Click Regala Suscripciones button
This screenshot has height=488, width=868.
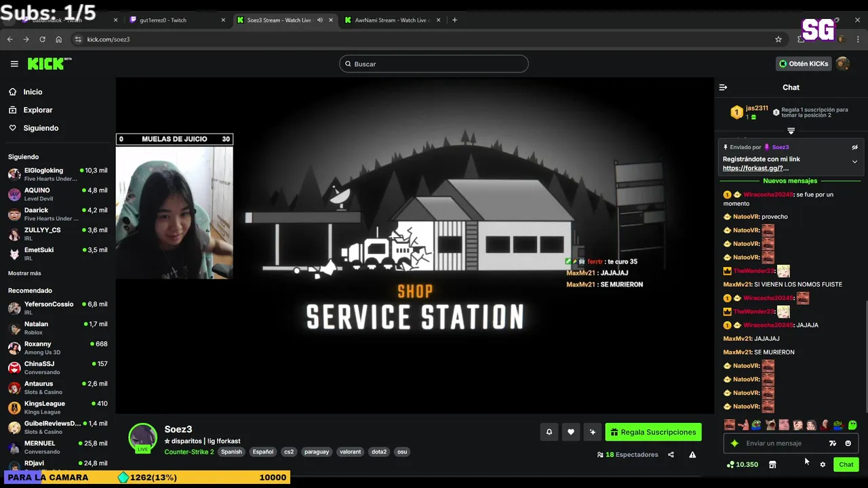pos(653,432)
